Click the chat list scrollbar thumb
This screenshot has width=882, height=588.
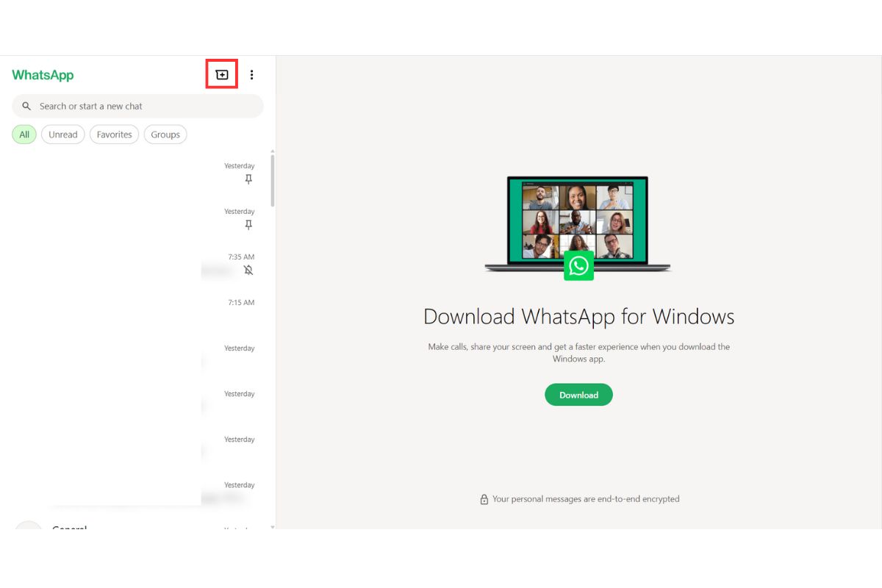273,180
